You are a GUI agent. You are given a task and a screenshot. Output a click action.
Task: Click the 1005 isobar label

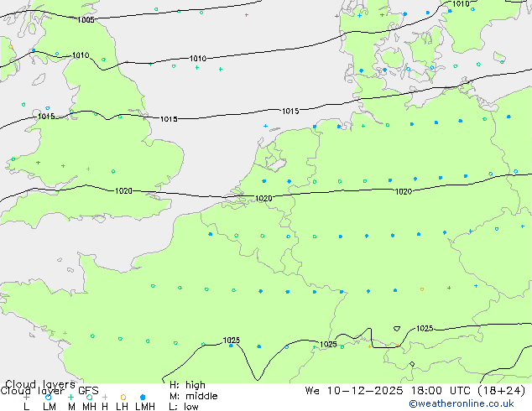[x=86, y=20]
